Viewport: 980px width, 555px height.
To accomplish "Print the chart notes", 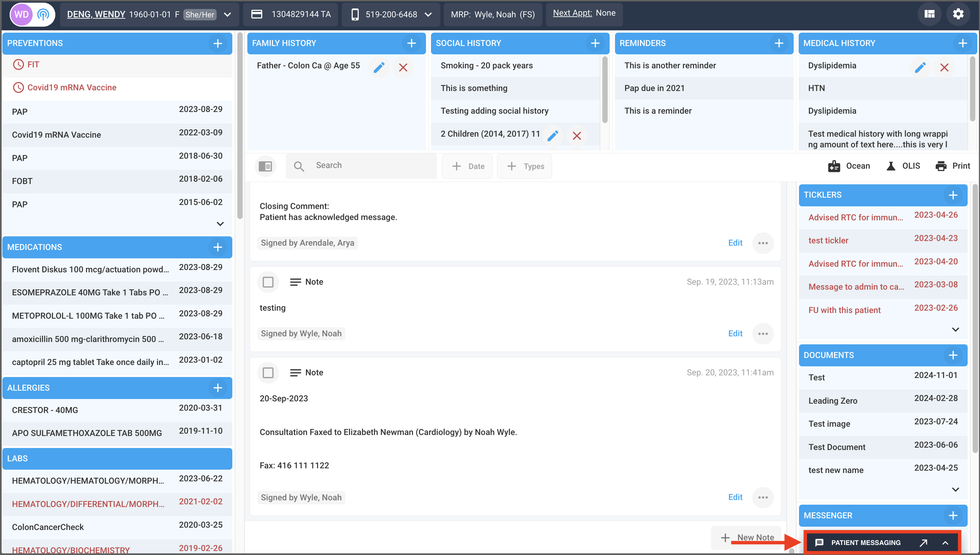I will (x=953, y=166).
